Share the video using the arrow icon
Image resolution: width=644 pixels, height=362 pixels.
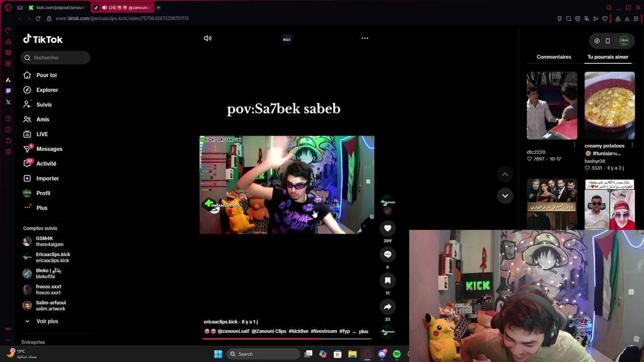387,307
